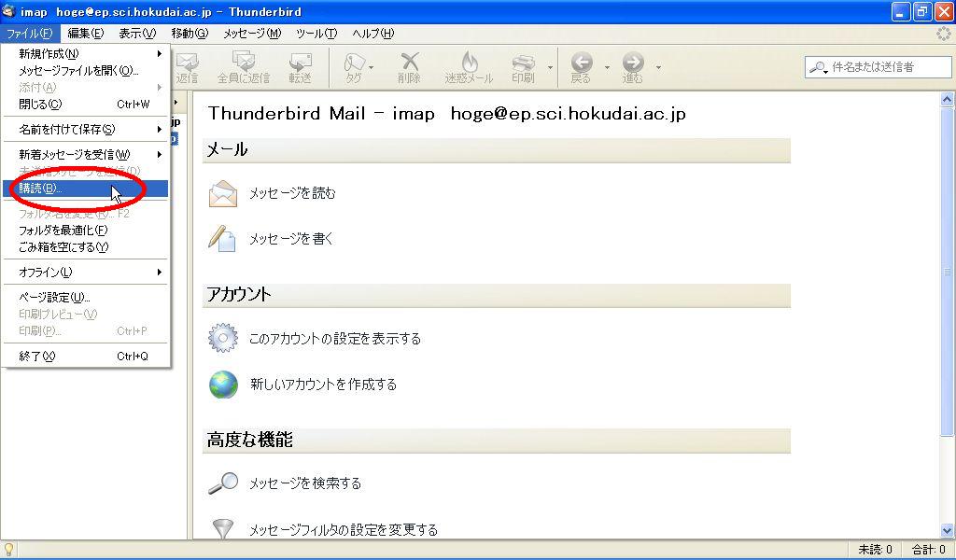Click the subject or sender search field
Image resolution: width=956 pixels, height=560 pixels.
[x=882, y=67]
